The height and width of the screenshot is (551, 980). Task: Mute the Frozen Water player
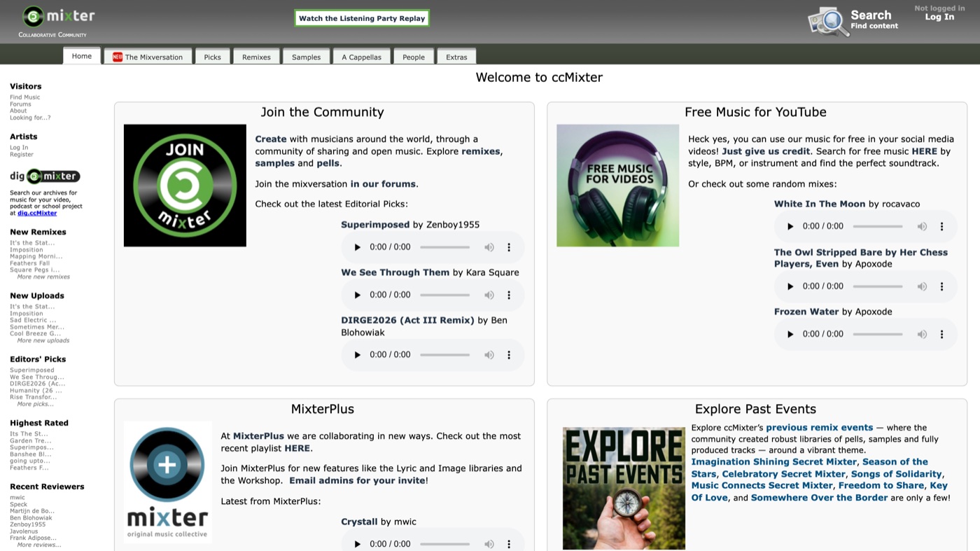922,334
